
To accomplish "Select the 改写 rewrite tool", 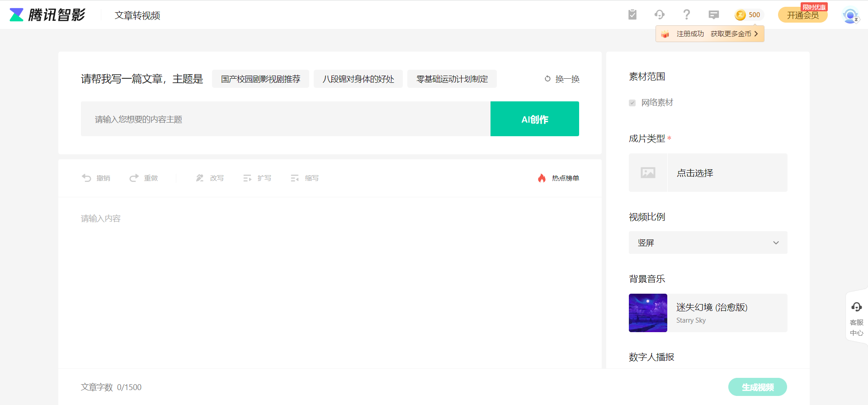I will (x=210, y=178).
